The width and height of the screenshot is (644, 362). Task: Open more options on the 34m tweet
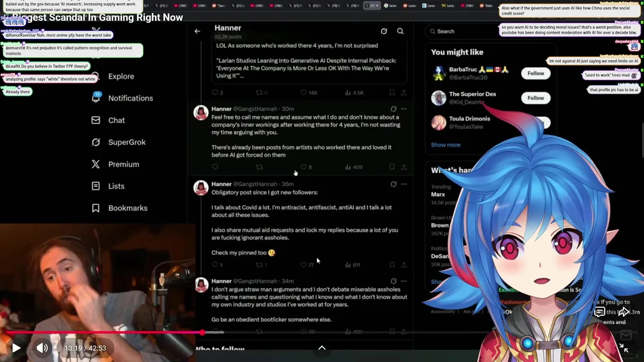[404, 281]
